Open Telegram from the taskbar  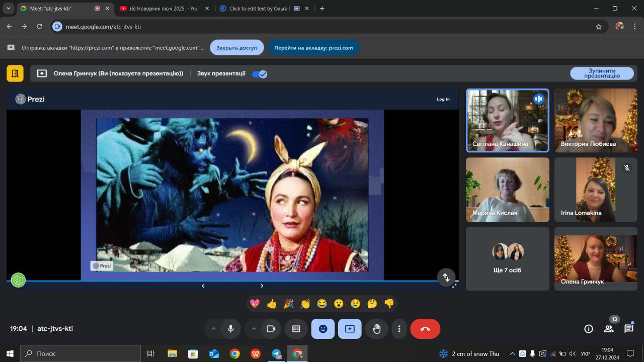[x=276, y=353]
